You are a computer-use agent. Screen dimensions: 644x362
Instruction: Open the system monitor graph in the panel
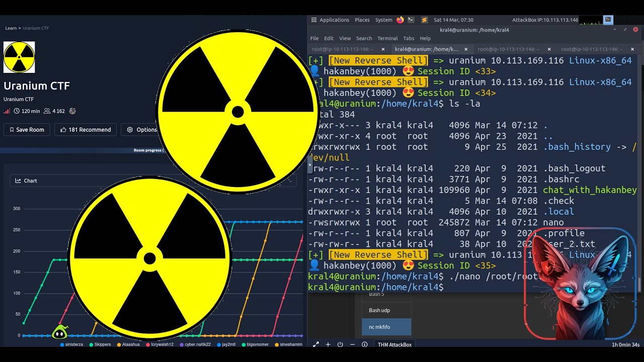pyautogui.click(x=591, y=20)
